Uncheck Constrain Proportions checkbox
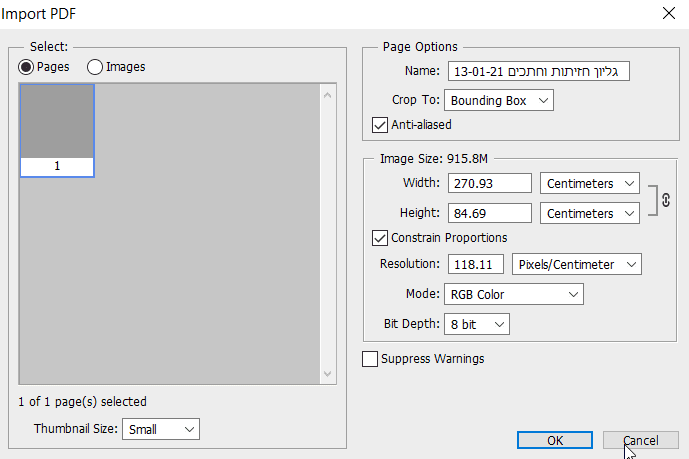The image size is (689, 459). point(380,238)
